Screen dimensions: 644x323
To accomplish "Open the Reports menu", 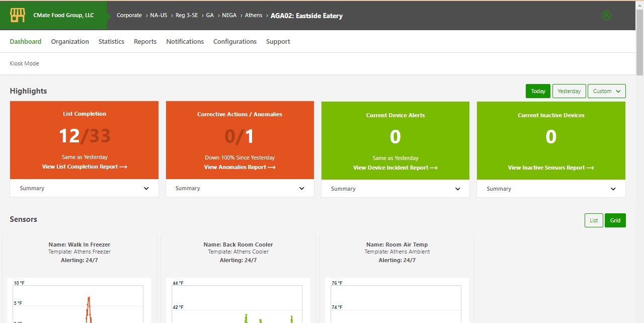I will (x=145, y=42).
